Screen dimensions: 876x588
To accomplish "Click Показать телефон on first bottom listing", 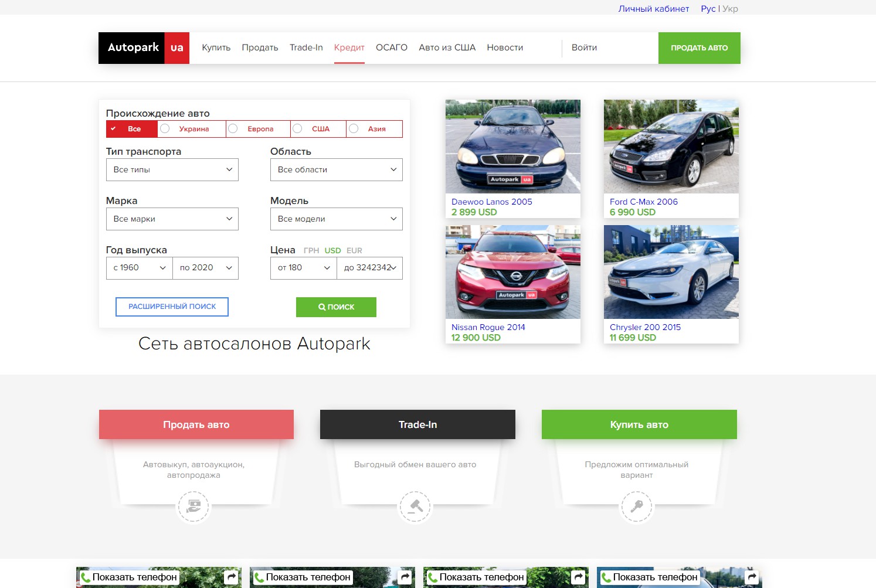I will (129, 577).
